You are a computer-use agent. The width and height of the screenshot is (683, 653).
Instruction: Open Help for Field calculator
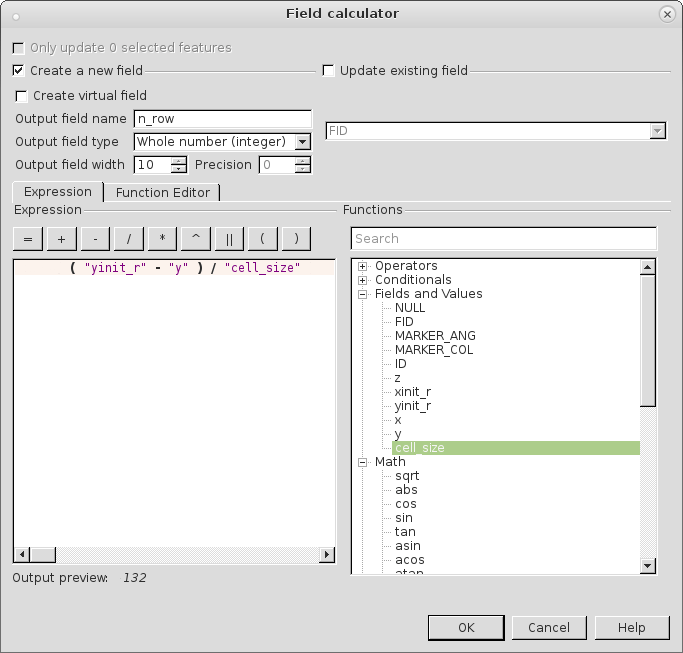coord(632,628)
